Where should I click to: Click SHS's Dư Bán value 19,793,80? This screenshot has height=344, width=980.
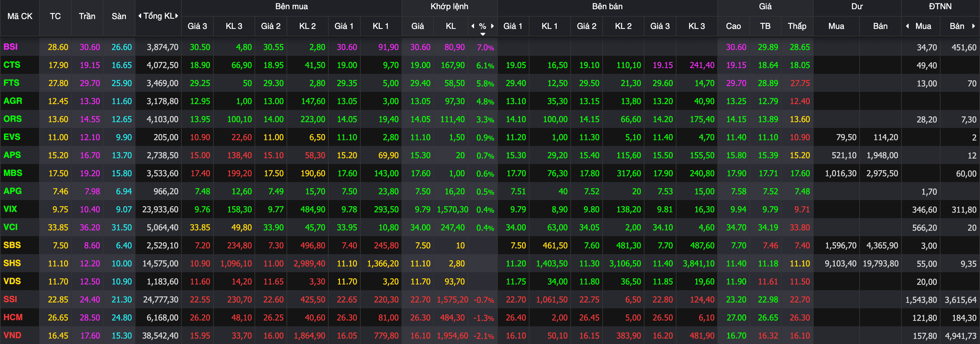point(880,263)
